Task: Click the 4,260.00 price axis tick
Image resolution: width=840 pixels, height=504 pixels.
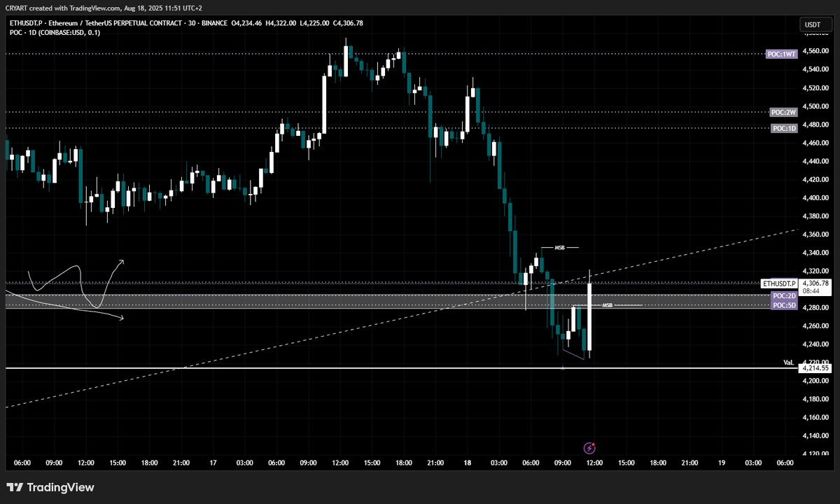Action: tap(815, 325)
